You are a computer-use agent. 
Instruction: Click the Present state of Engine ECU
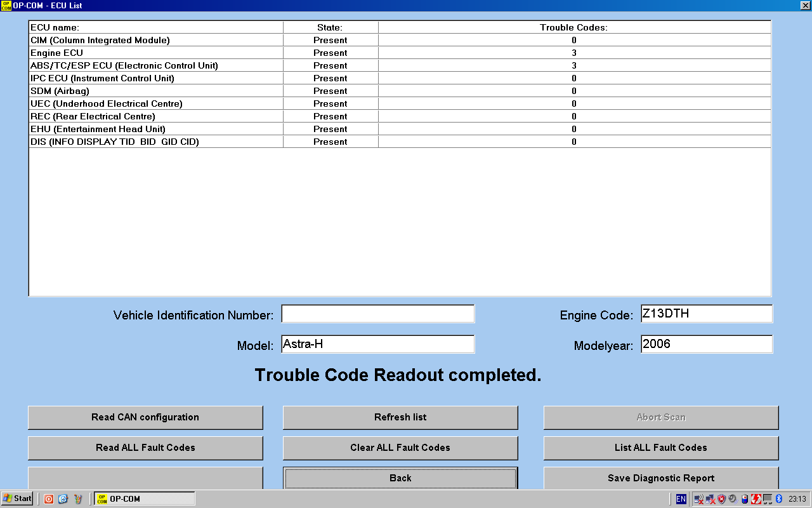coord(331,53)
